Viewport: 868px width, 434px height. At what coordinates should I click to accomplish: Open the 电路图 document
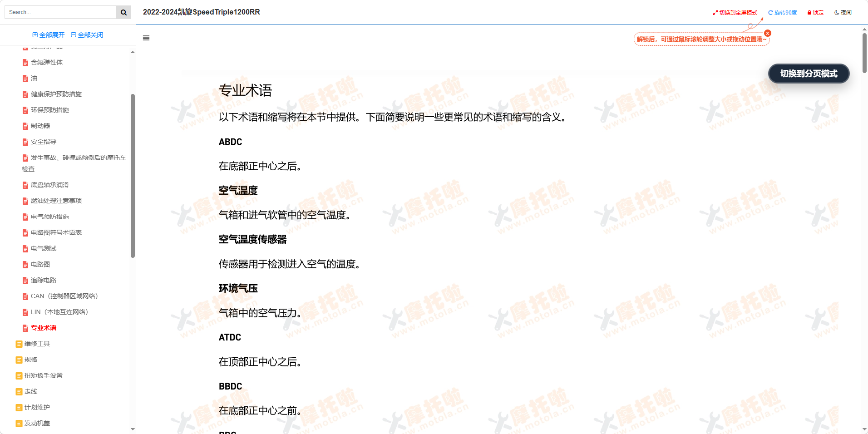[x=40, y=264]
